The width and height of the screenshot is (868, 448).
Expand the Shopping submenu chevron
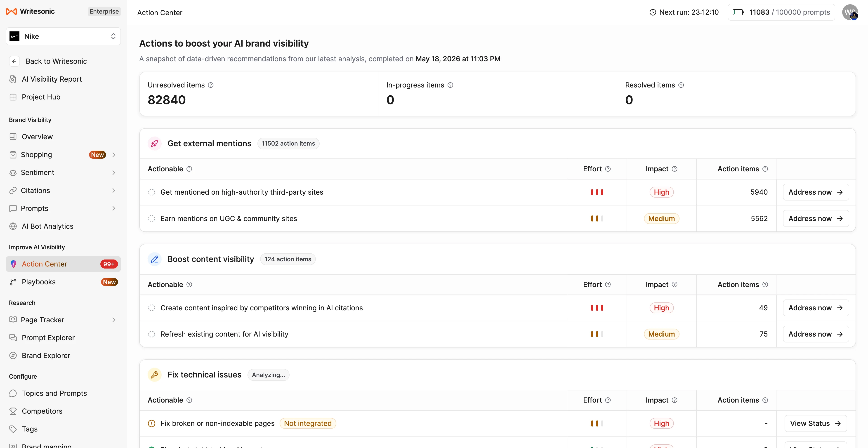113,155
